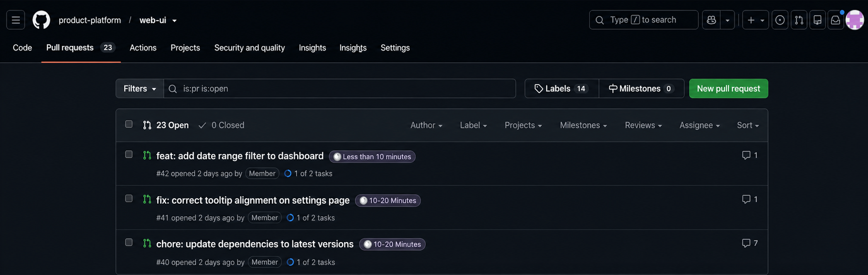This screenshot has height=275, width=868.
Task: Open the Pull requests icon in header
Action: [x=798, y=20]
